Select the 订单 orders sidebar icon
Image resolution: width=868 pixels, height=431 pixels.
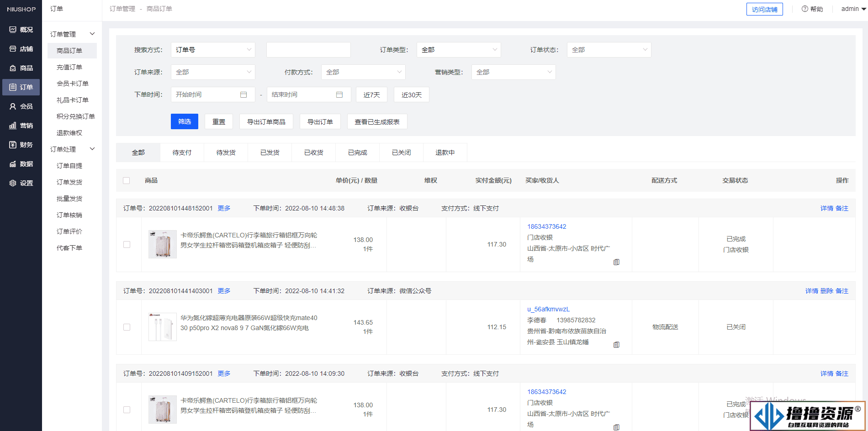[x=13, y=87]
